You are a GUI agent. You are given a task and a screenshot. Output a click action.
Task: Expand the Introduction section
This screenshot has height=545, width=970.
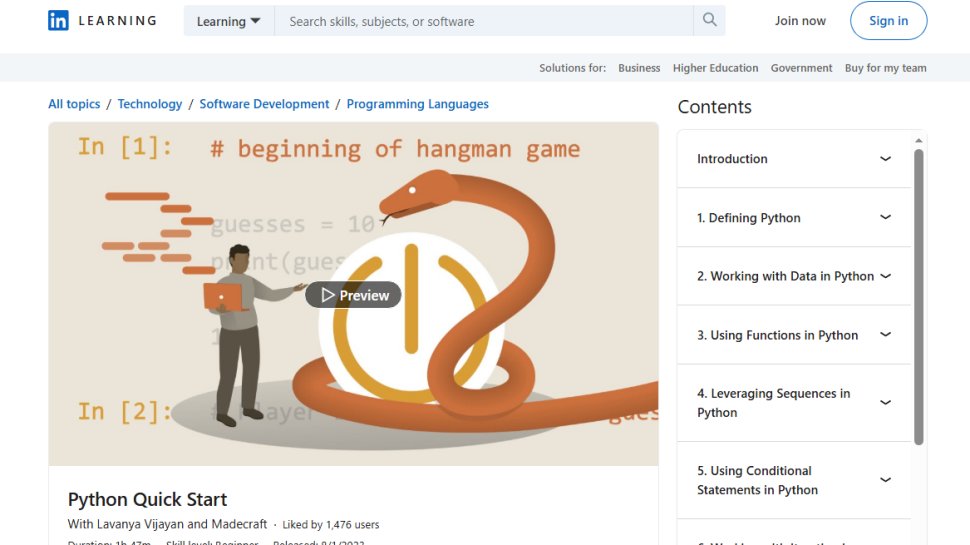pyautogui.click(x=794, y=159)
